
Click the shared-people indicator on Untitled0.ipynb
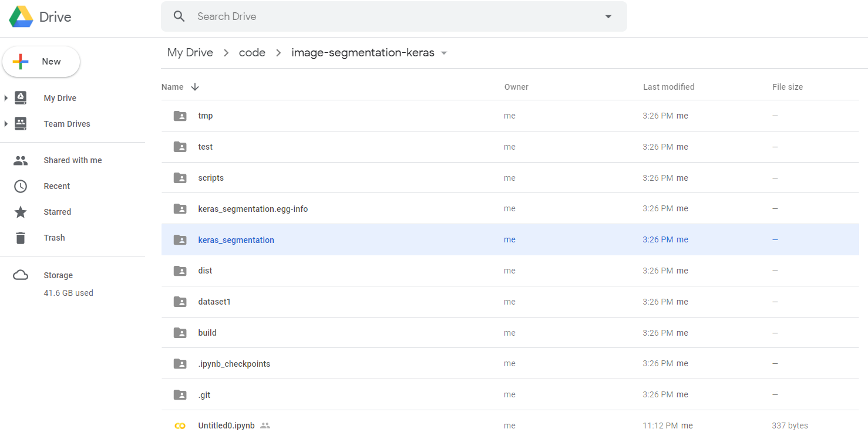265,426
